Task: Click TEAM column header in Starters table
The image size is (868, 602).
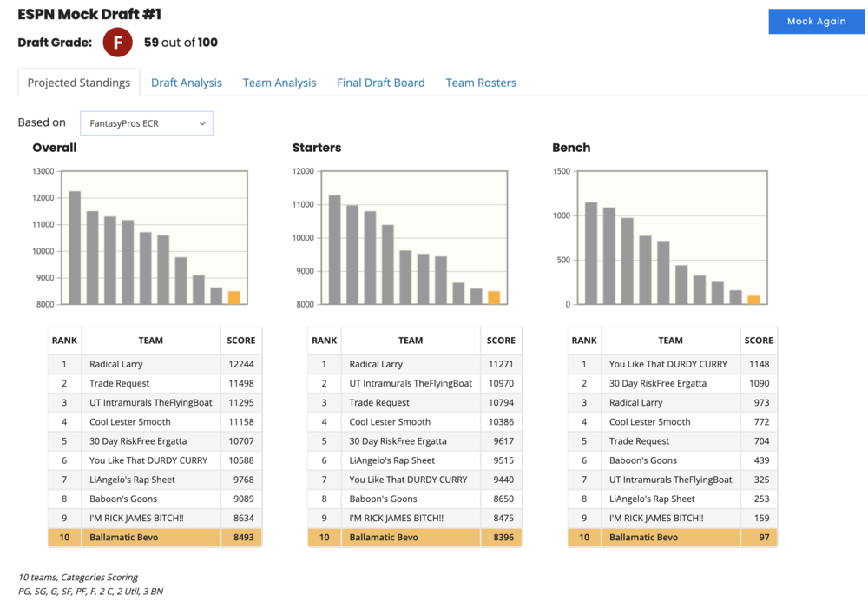Action: (411, 341)
